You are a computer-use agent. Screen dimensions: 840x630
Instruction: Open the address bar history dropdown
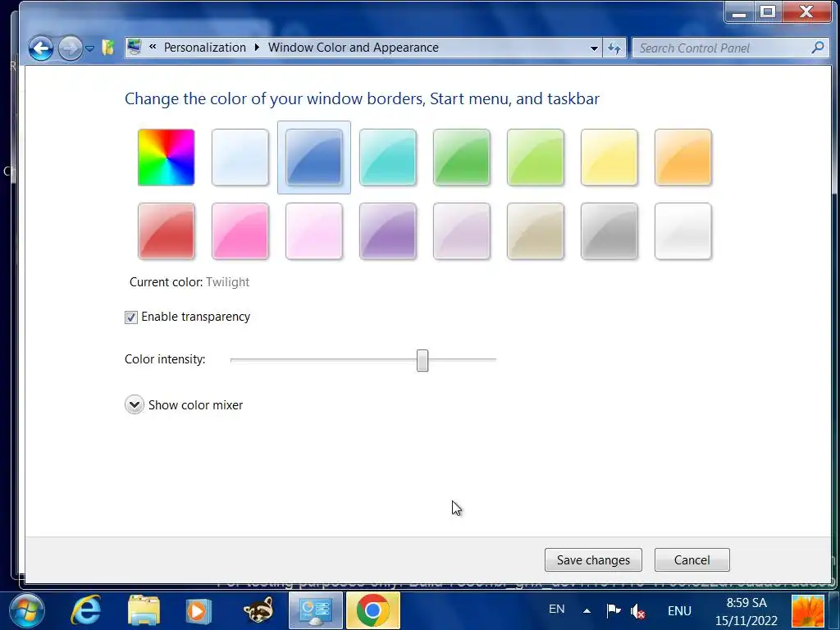(594, 48)
